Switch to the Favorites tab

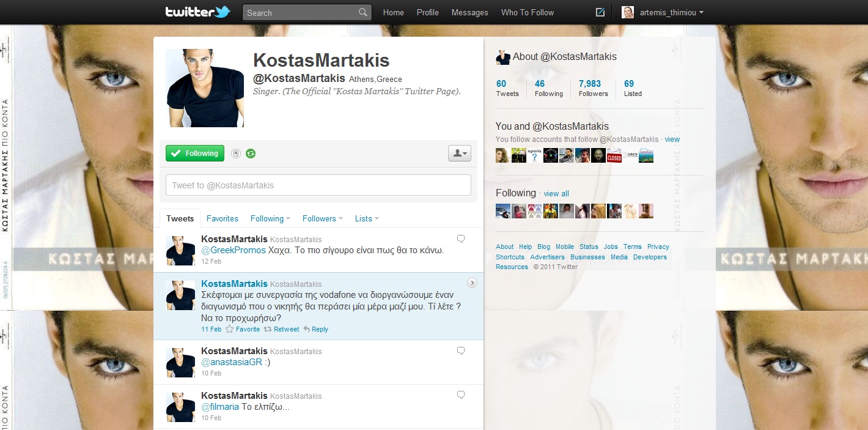click(223, 218)
